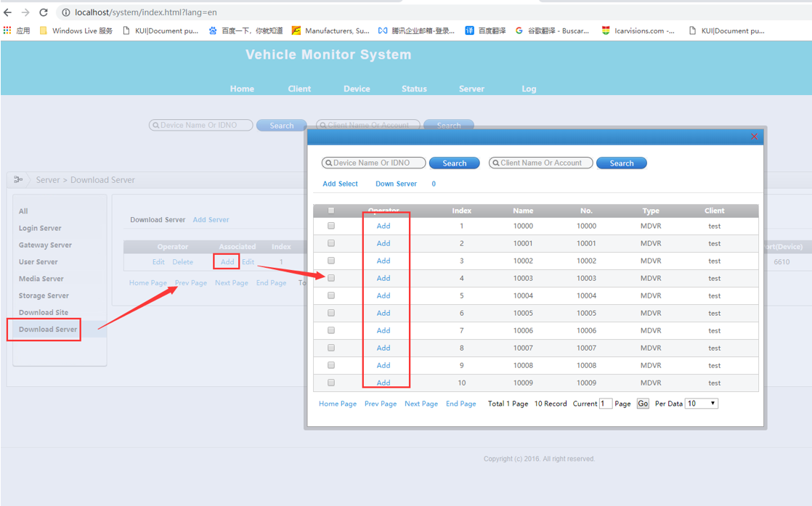The height and width of the screenshot is (506, 812).
Task: Check the box for device 10000
Action: [331, 226]
